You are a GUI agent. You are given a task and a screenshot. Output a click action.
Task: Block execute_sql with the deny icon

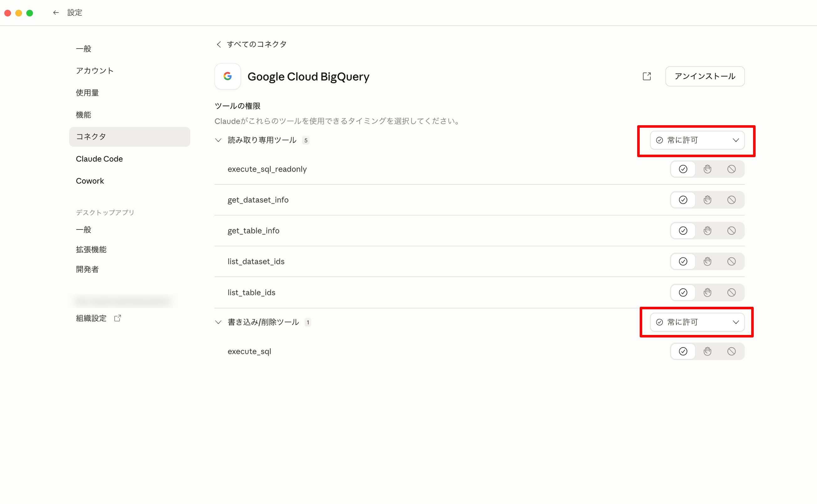point(731,351)
